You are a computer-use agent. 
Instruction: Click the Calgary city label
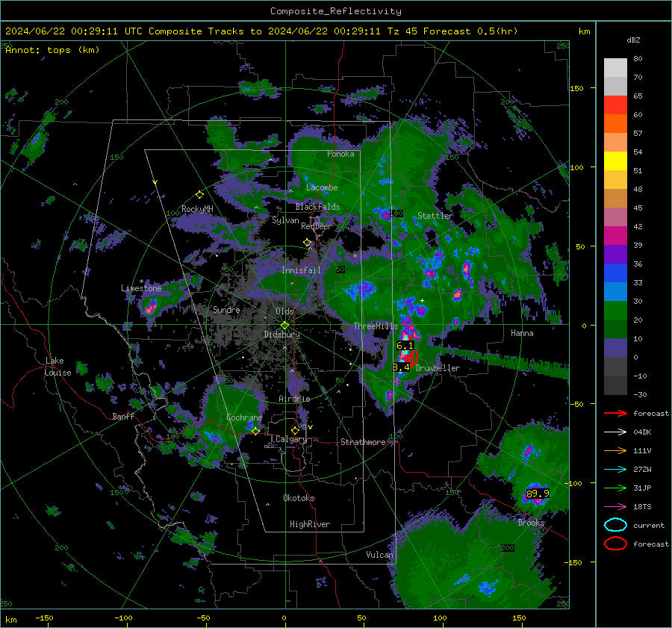[x=291, y=439]
